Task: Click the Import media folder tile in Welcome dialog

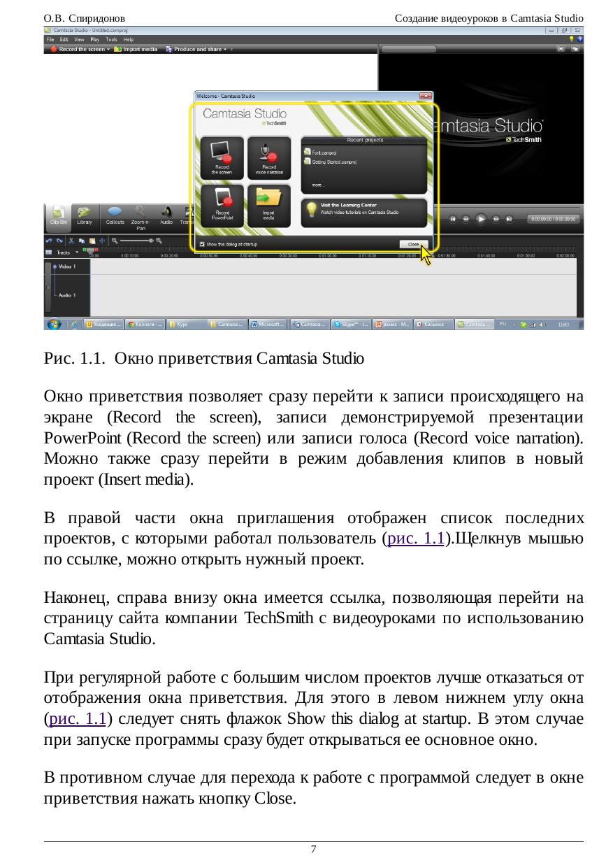Action: [x=270, y=206]
